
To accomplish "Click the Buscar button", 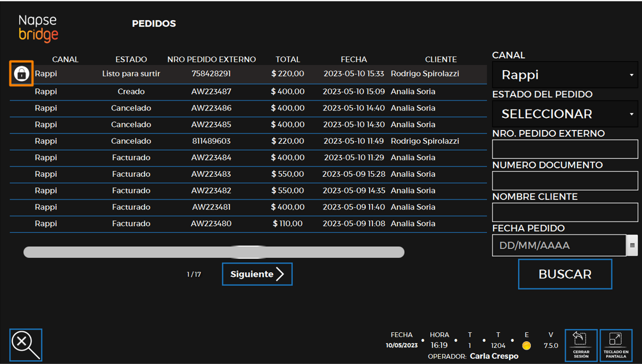I will click(565, 274).
